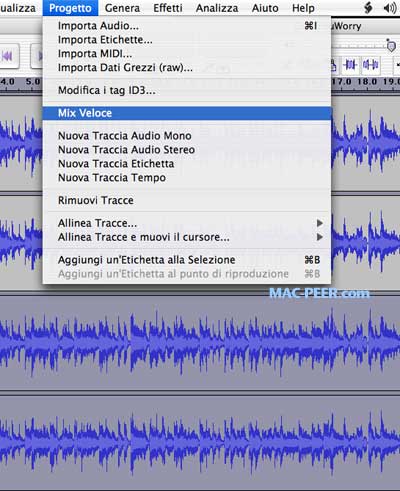Open the system volume icon in menu bar
This screenshot has width=400, height=491.
click(x=390, y=8)
